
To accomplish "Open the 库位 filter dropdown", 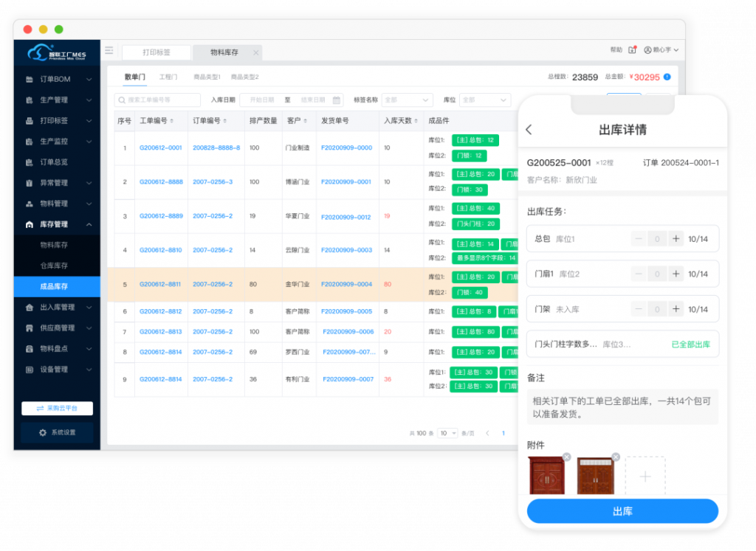I will coord(484,100).
